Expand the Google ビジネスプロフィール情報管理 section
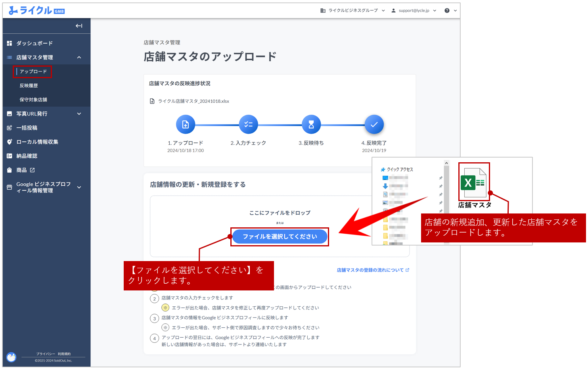 coord(79,187)
